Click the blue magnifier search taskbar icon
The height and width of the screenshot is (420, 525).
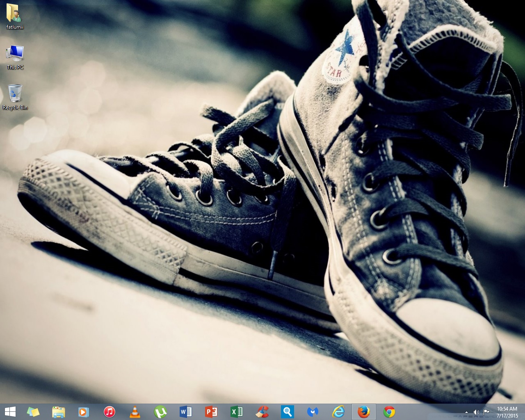pos(287,411)
